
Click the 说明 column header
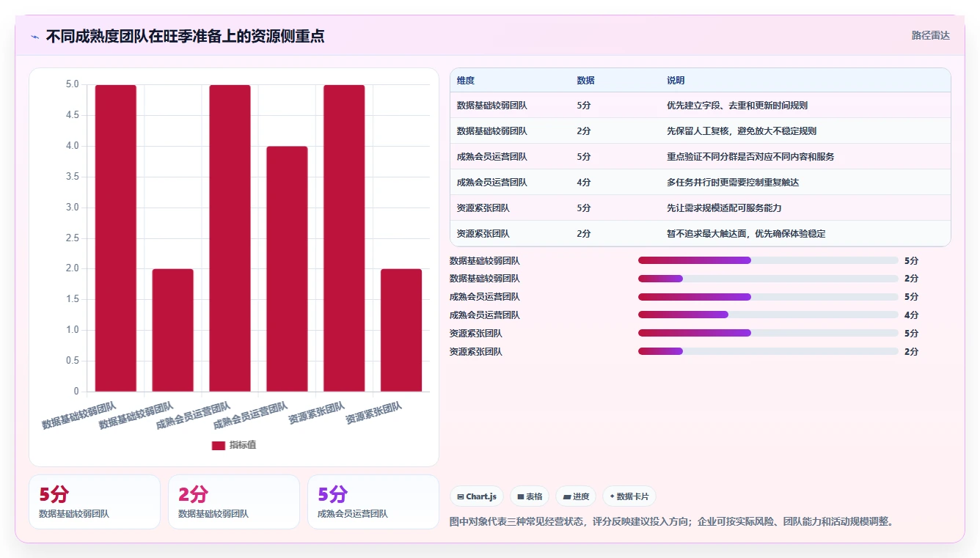click(676, 80)
